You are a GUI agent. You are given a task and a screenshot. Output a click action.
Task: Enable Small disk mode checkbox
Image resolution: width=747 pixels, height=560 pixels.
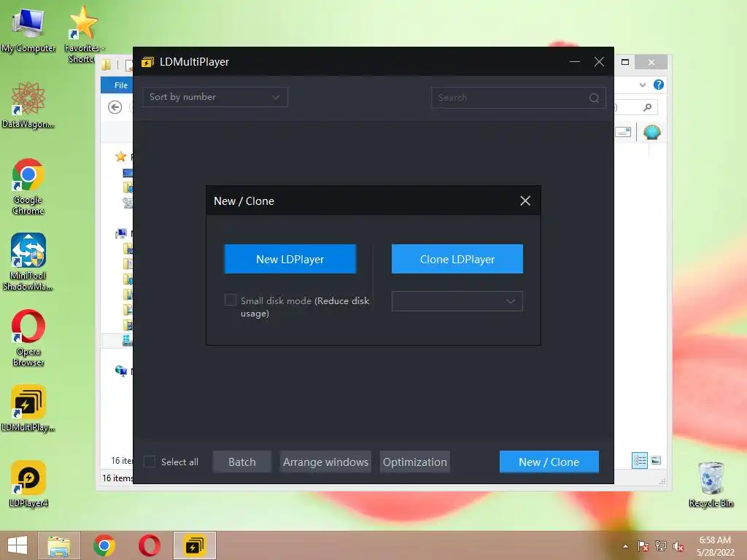pyautogui.click(x=230, y=300)
